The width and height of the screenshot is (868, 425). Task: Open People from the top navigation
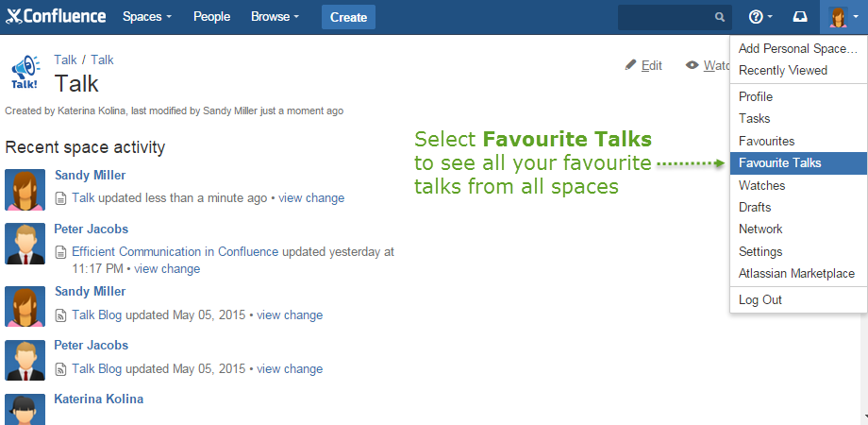[211, 17]
